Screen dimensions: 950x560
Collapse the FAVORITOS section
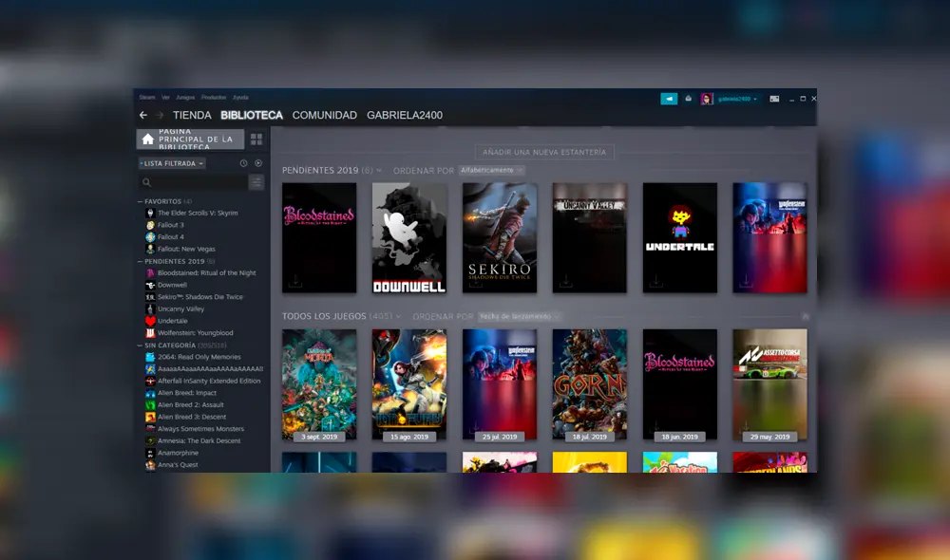[140, 201]
